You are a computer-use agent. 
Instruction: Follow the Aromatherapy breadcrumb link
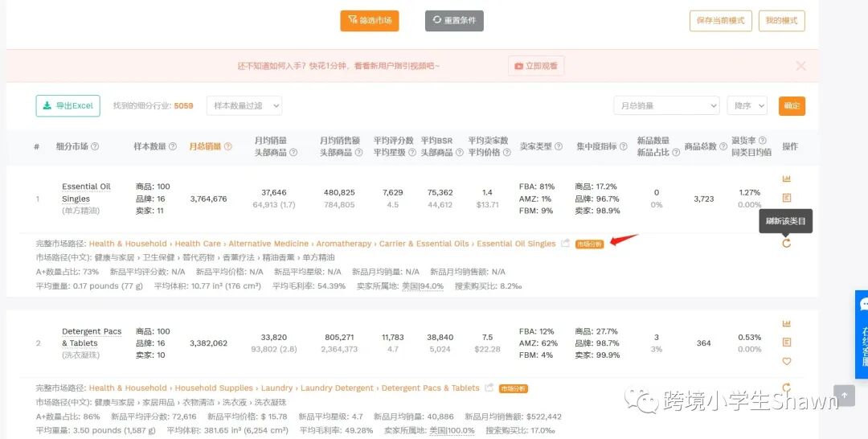344,244
